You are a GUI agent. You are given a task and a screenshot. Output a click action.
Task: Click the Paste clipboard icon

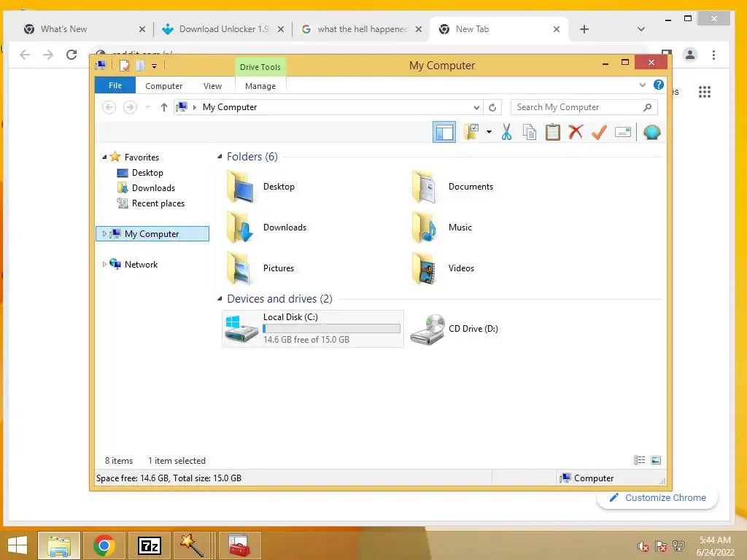(553, 132)
